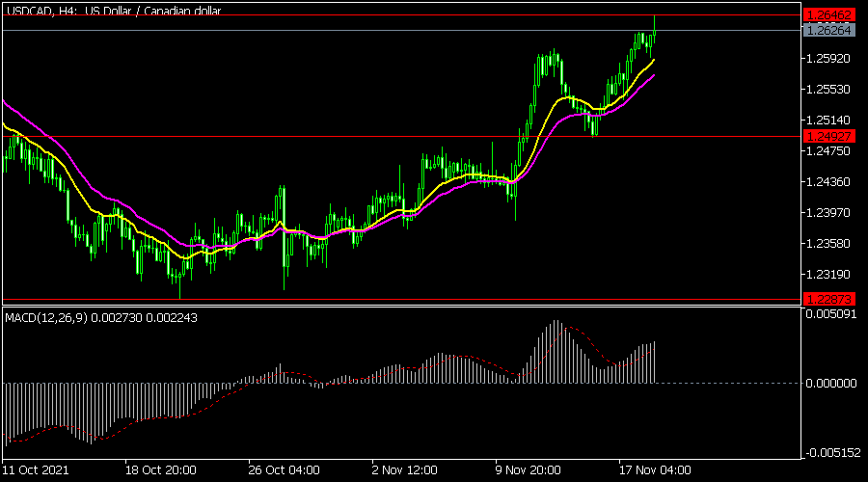868x482 pixels.
Task: Click the MACD scale value 0.000000
Action: point(831,384)
